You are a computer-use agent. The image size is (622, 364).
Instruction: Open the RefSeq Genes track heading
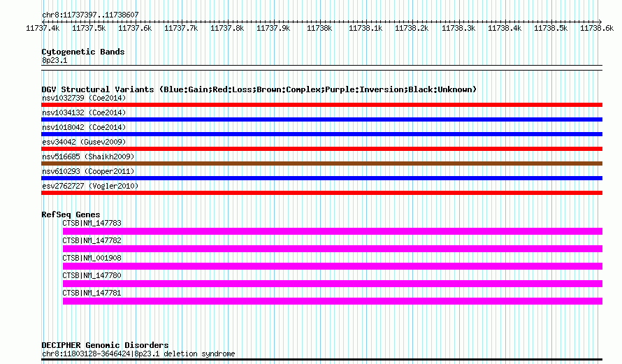coord(71,214)
